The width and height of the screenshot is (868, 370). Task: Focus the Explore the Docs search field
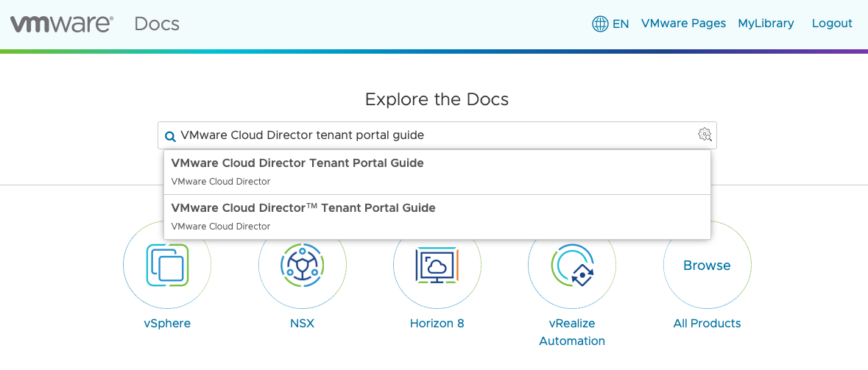(x=437, y=135)
